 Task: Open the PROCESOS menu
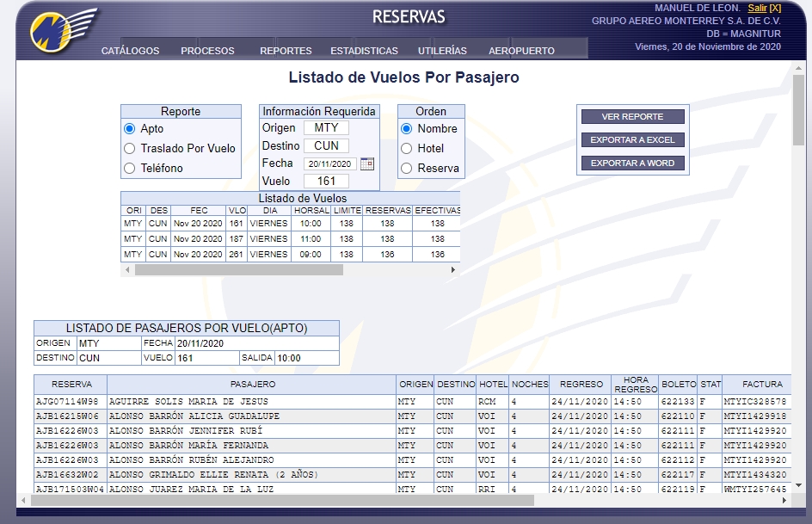[207, 51]
